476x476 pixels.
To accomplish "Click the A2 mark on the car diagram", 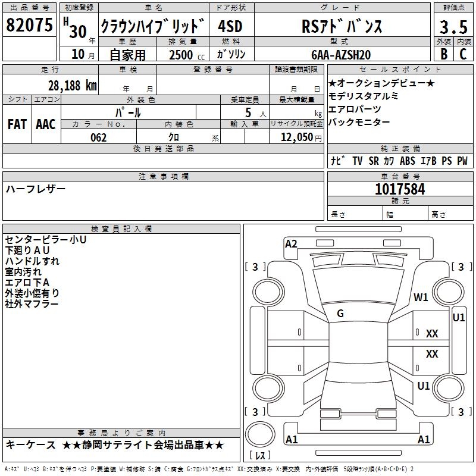I will pos(291,243).
